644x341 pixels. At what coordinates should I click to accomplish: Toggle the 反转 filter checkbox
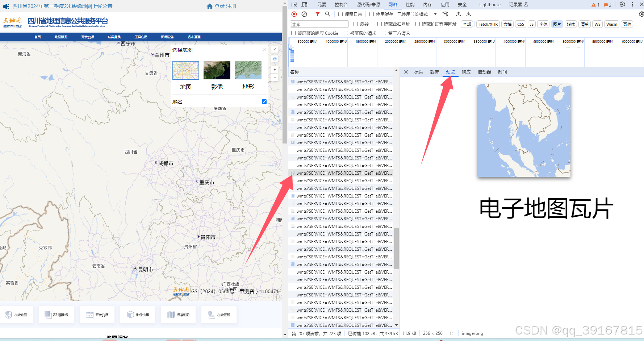(356, 24)
